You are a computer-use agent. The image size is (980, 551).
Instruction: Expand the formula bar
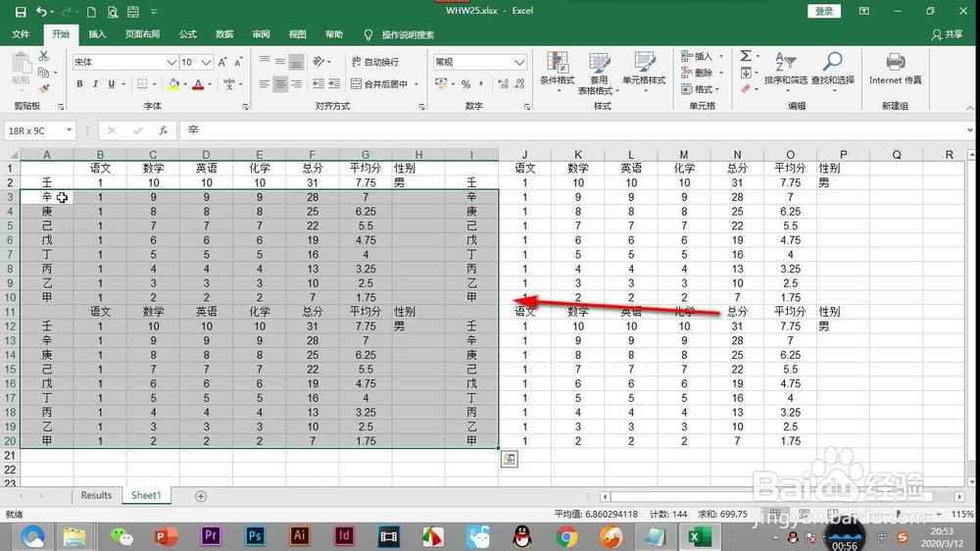click(x=969, y=130)
